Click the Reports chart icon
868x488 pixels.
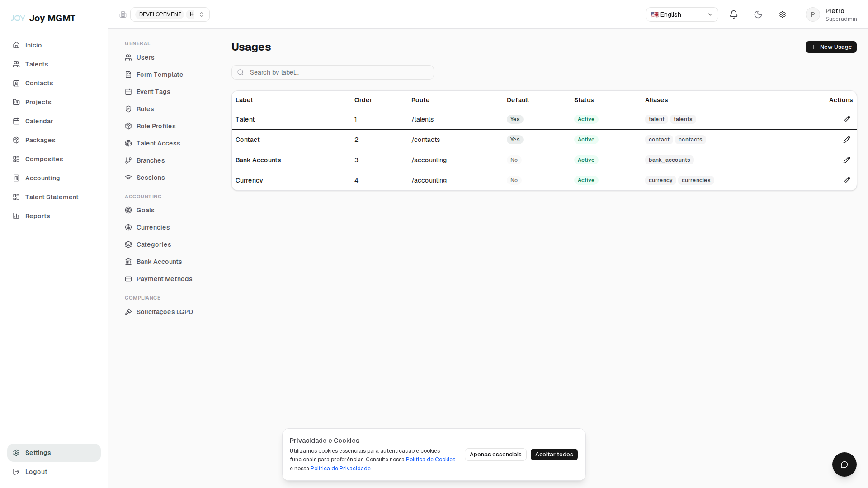(x=16, y=216)
